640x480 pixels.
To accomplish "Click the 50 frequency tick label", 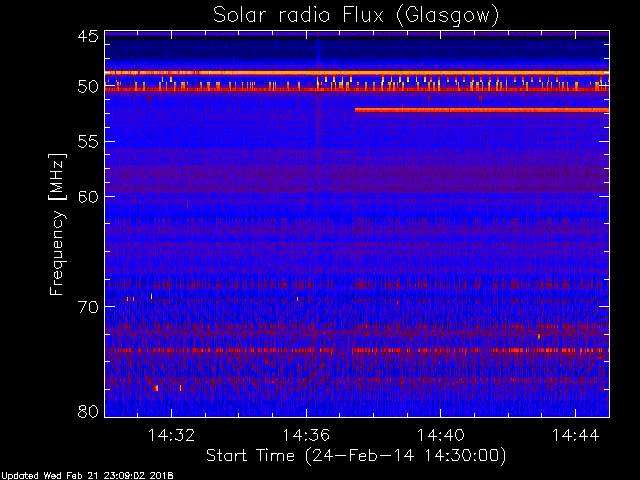I will pos(88,87).
